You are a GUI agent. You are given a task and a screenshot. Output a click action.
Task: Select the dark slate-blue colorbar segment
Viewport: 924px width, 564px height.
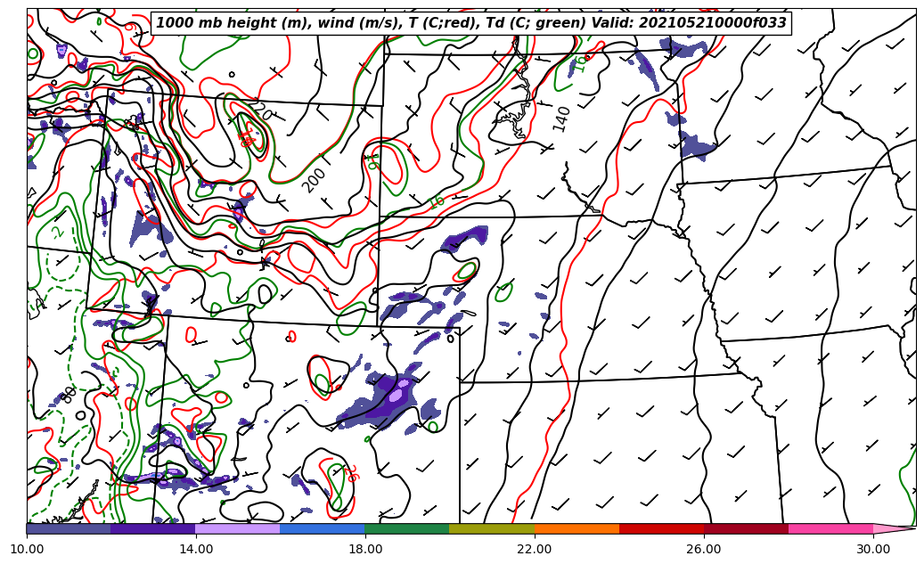click(69, 528)
